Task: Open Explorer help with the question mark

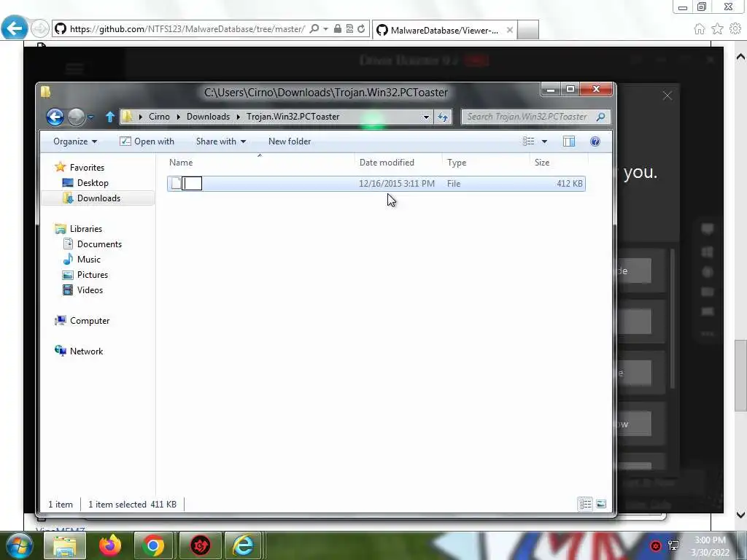Action: point(595,141)
